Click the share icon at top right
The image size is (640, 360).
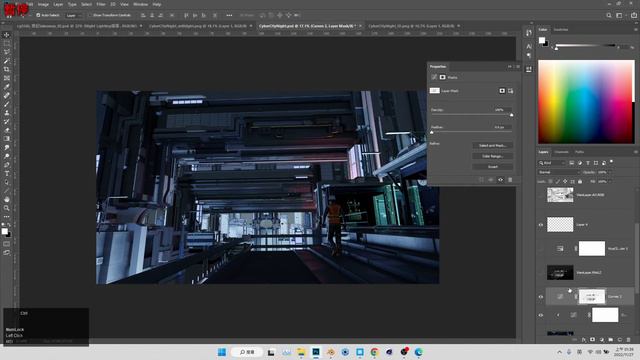tap(634, 15)
